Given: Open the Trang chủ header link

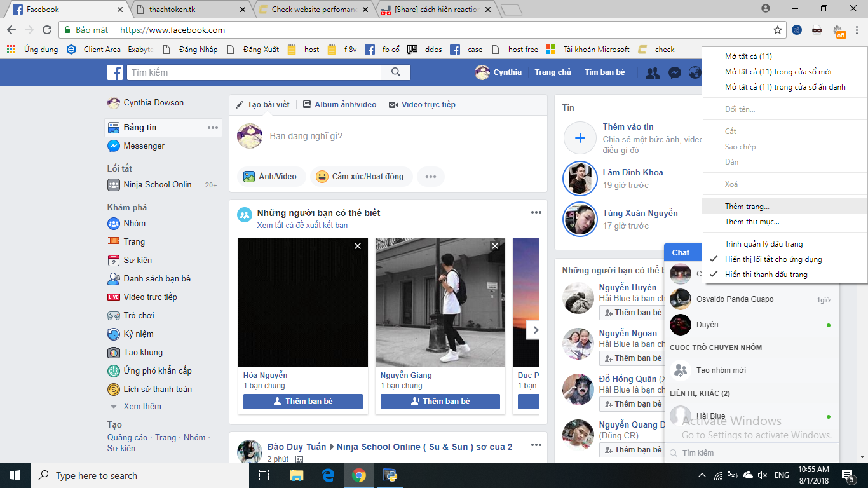Looking at the screenshot, I should tap(553, 72).
